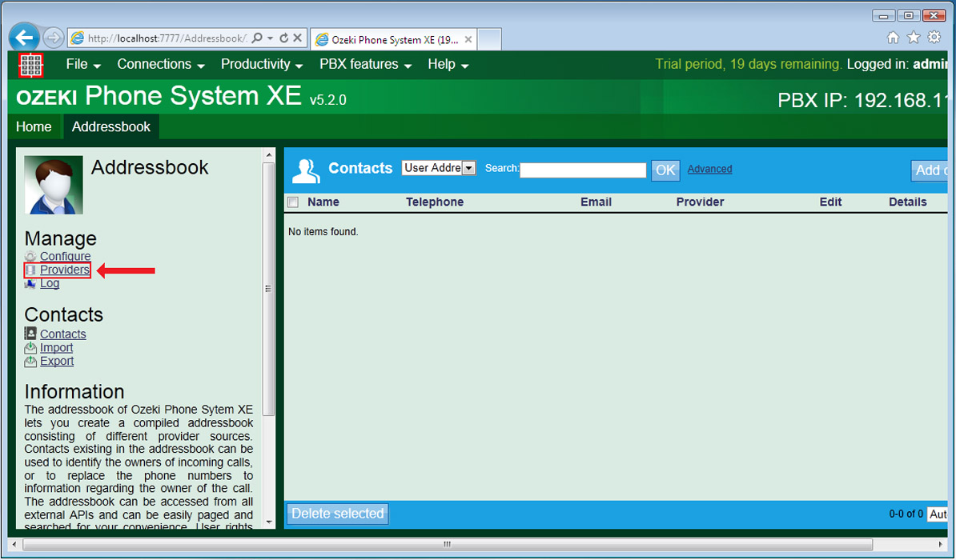Expand the Connections menu
The width and height of the screenshot is (956, 560).
[x=160, y=65]
